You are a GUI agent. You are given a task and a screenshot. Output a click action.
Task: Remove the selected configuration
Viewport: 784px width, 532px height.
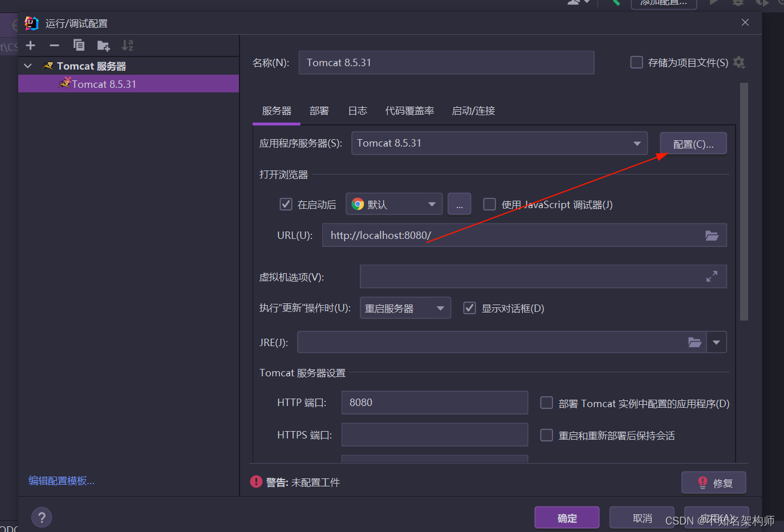click(55, 45)
